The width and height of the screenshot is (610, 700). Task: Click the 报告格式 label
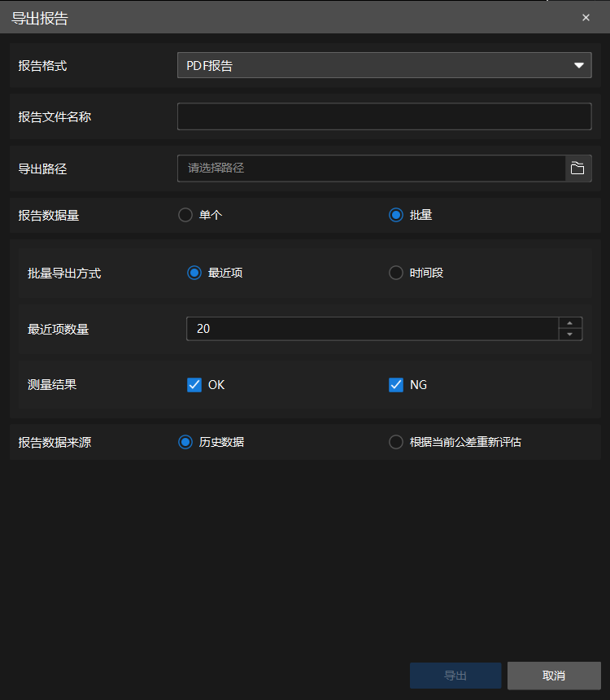[x=42, y=66]
